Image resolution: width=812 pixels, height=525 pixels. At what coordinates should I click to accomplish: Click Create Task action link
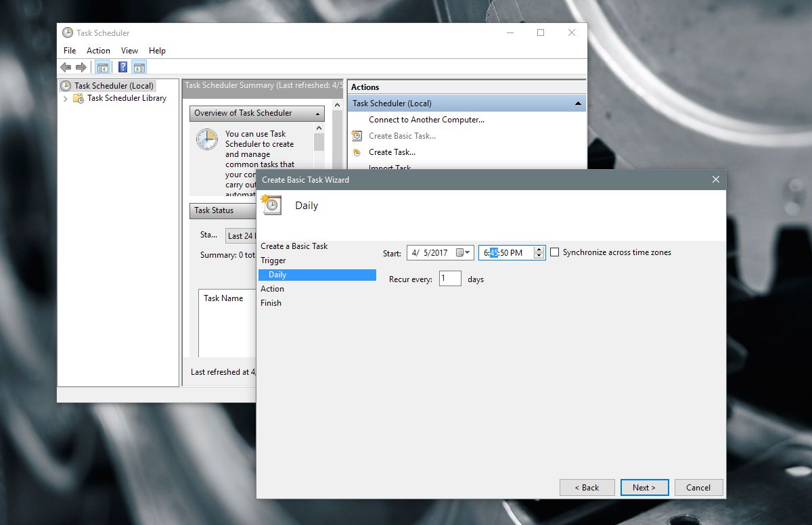[392, 152]
